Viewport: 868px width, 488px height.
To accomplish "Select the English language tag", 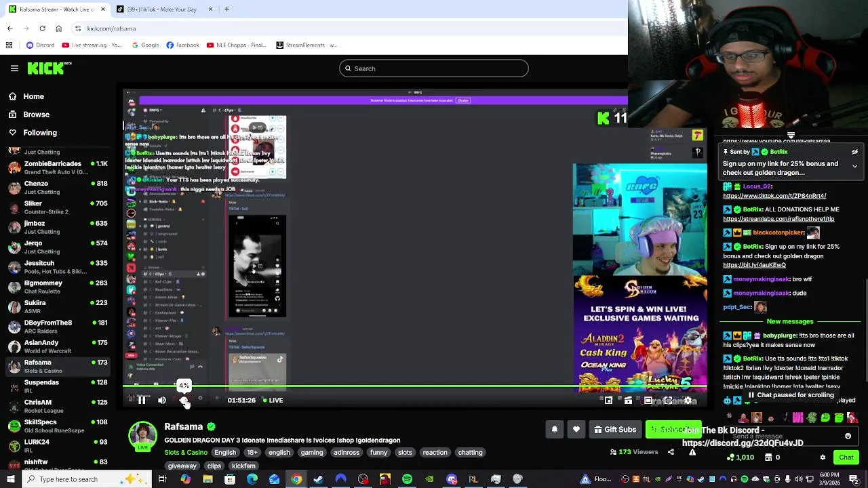I will [225, 453].
